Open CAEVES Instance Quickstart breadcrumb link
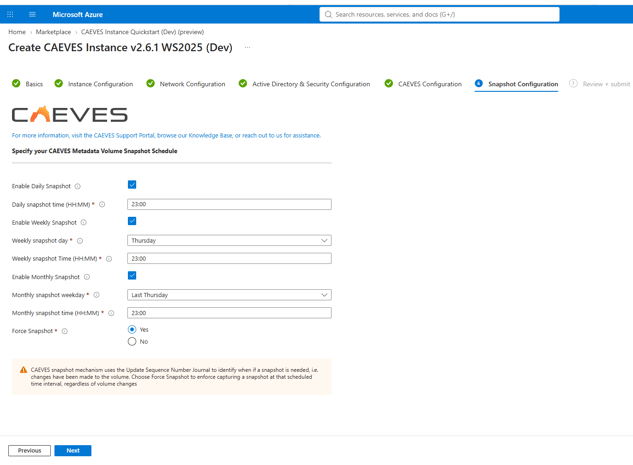The height and width of the screenshot is (465, 633). (x=143, y=32)
